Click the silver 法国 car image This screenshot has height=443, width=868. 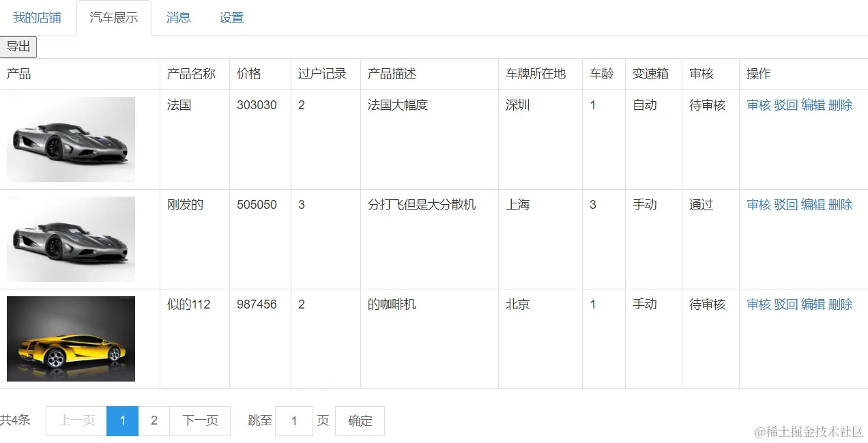[x=70, y=139]
